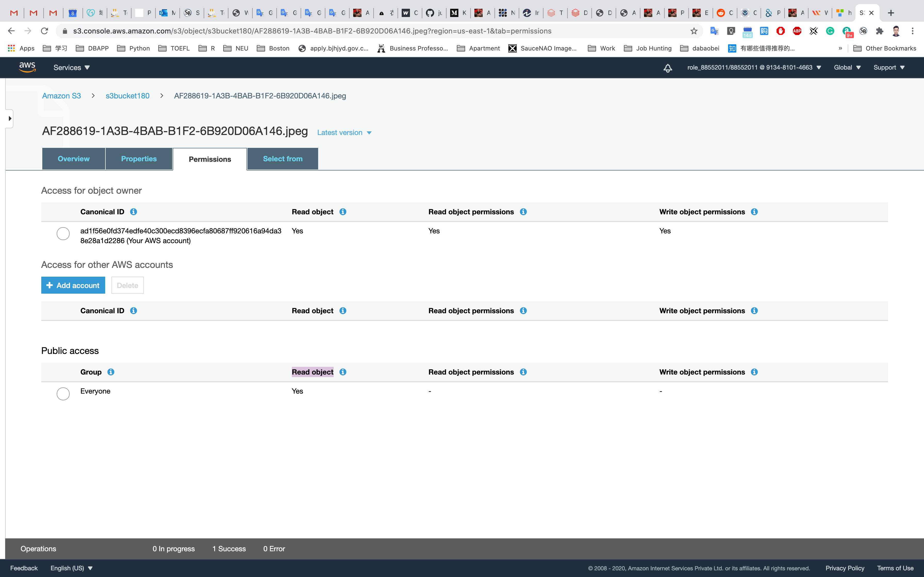The width and height of the screenshot is (924, 577).
Task: Click info icon next to Group header
Action: [x=111, y=372]
